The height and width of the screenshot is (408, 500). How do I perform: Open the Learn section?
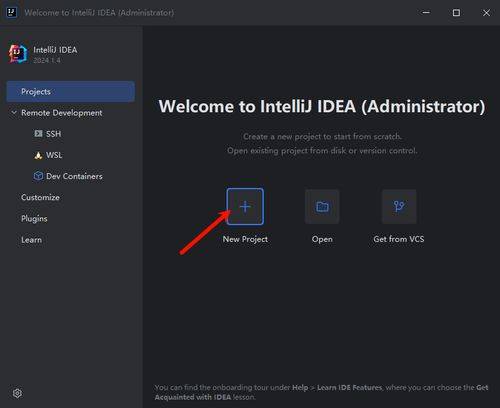click(32, 240)
